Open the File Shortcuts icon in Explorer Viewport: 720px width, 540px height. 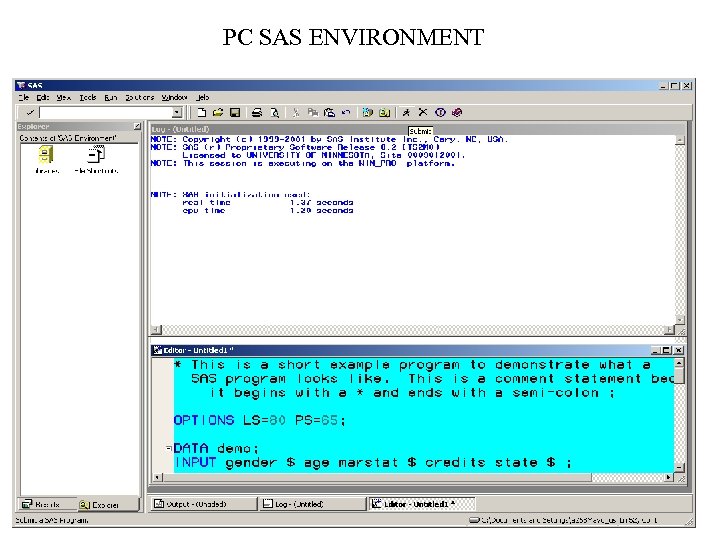tap(96, 160)
